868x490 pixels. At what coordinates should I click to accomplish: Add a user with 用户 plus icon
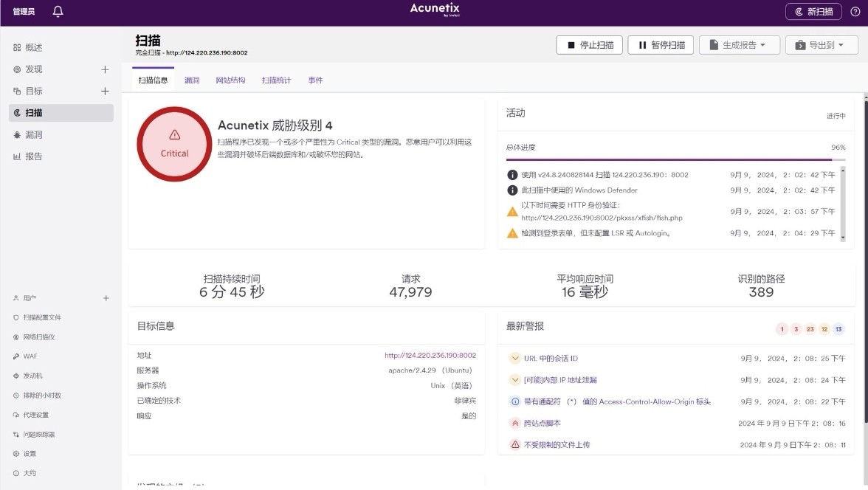(106, 298)
